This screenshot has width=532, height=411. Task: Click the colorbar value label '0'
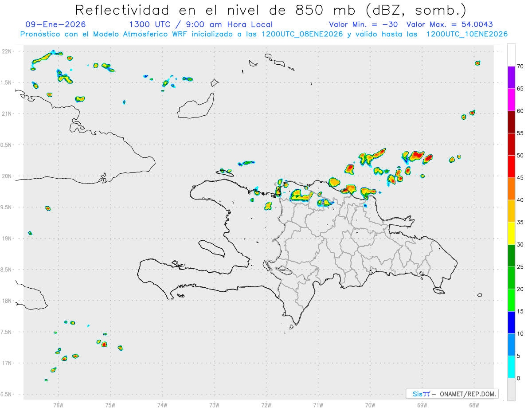pos(518,378)
